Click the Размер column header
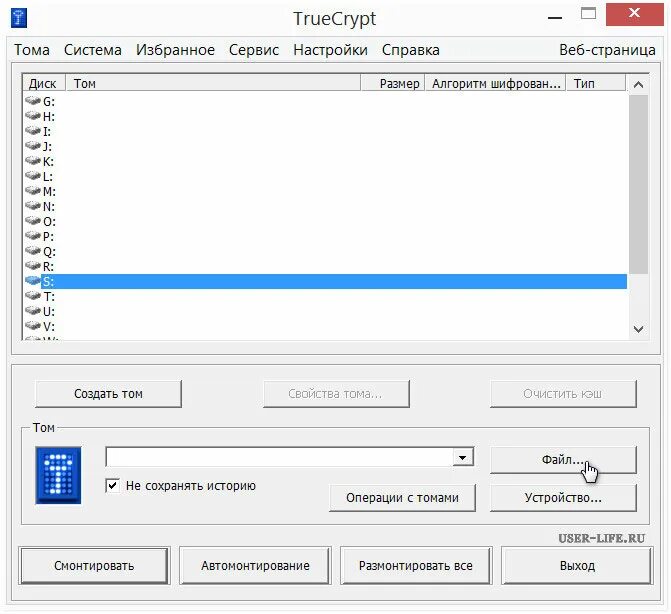Screen dimensions: 671x614 (x=392, y=83)
